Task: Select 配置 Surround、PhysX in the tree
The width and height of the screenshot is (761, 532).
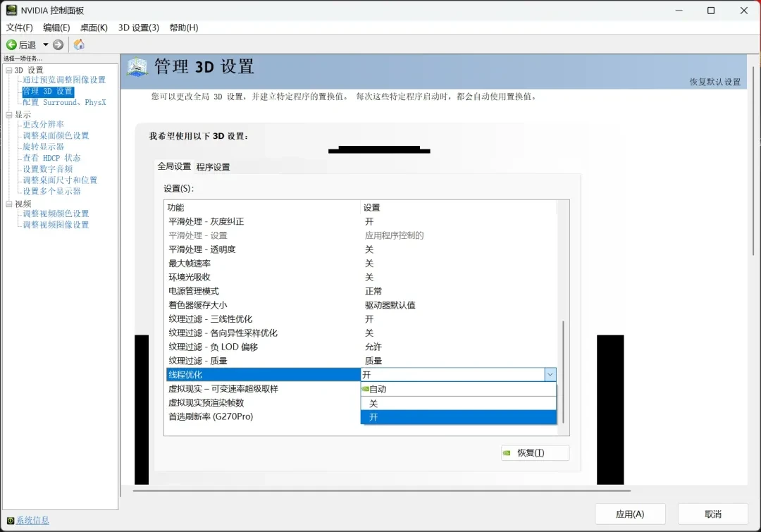Action: tap(64, 102)
